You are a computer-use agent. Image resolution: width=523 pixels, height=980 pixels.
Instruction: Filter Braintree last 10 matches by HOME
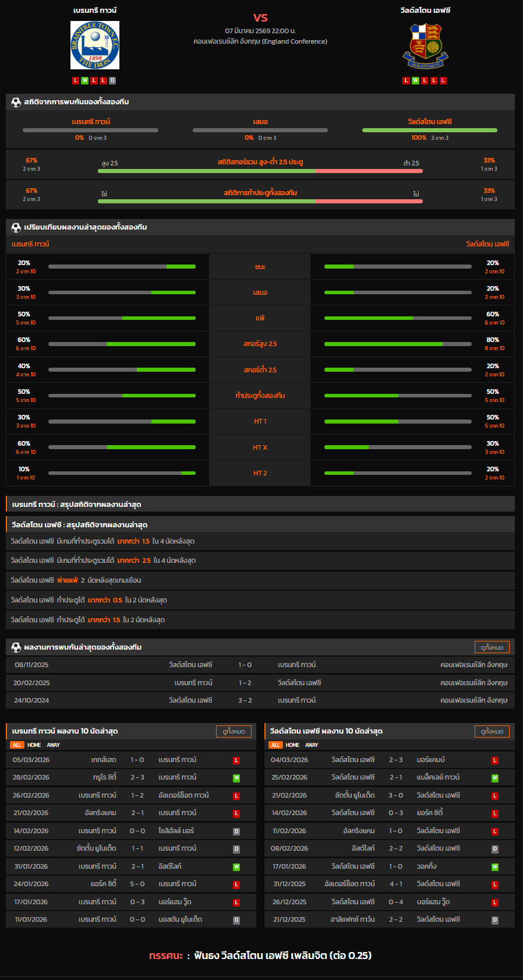(x=34, y=745)
